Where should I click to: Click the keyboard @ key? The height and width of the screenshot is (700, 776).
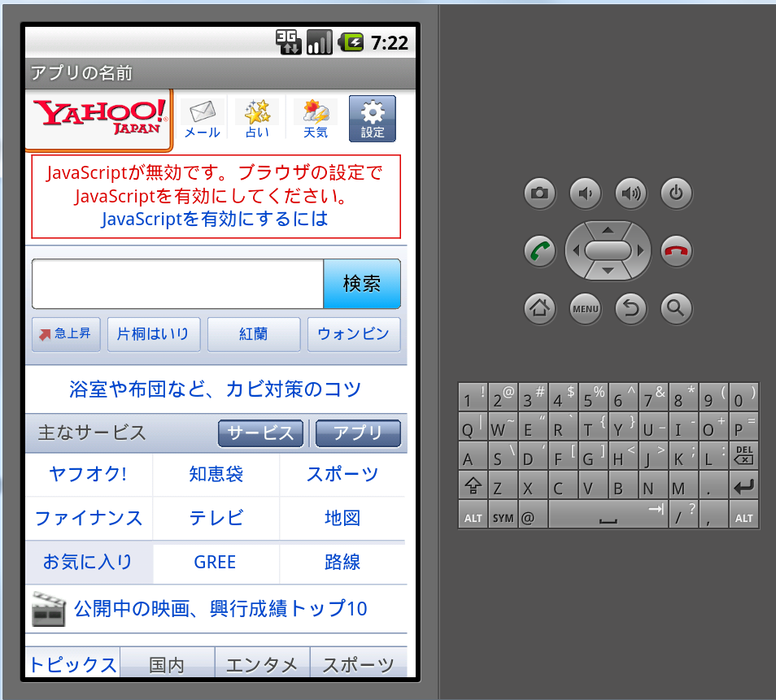533,515
